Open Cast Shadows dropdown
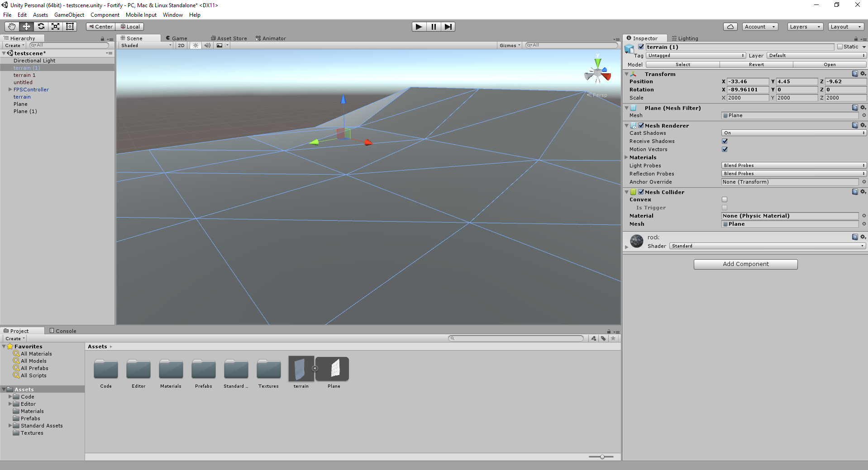The height and width of the screenshot is (470, 868). tap(794, 133)
